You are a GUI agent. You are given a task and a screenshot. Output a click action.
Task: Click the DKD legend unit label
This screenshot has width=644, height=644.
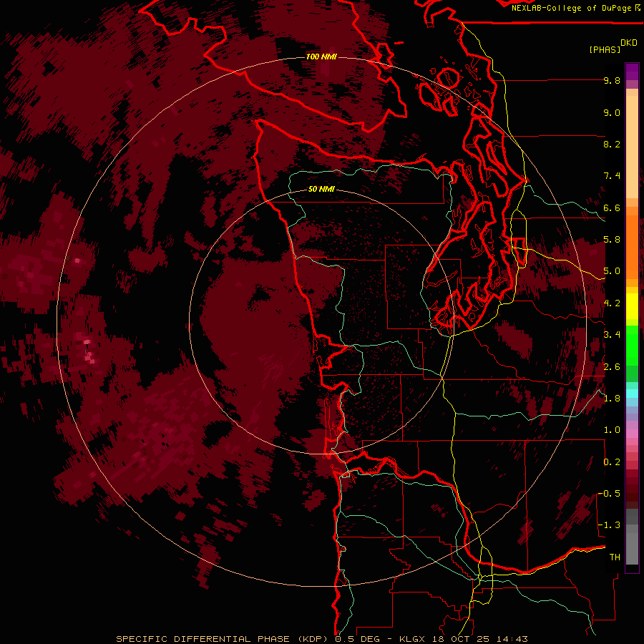click(x=629, y=42)
